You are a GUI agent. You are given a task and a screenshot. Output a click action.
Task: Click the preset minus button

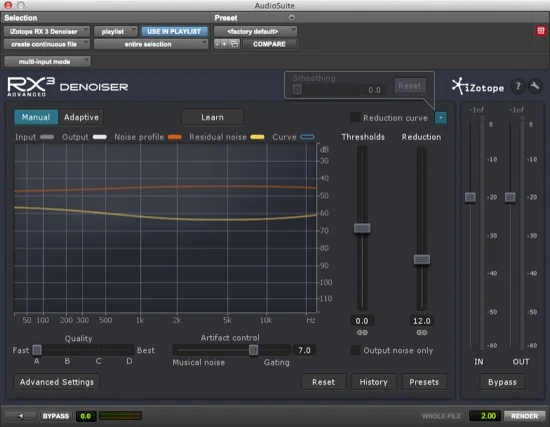coord(217,44)
